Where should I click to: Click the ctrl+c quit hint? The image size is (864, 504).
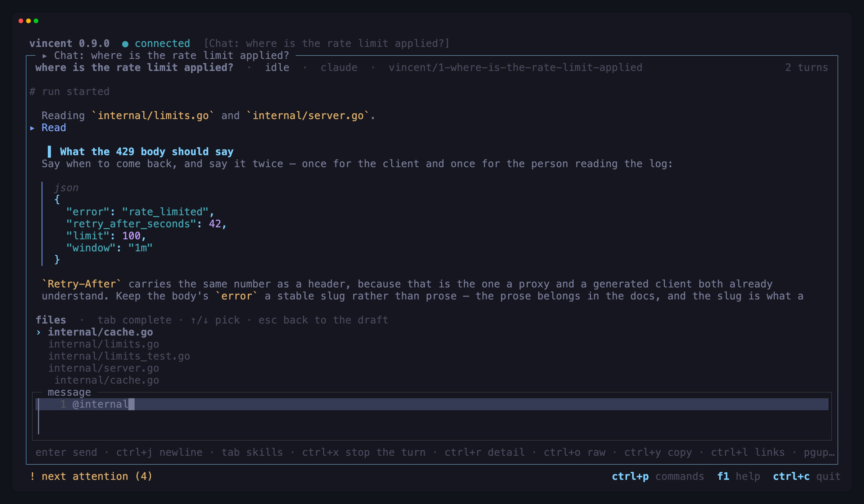tap(806, 476)
